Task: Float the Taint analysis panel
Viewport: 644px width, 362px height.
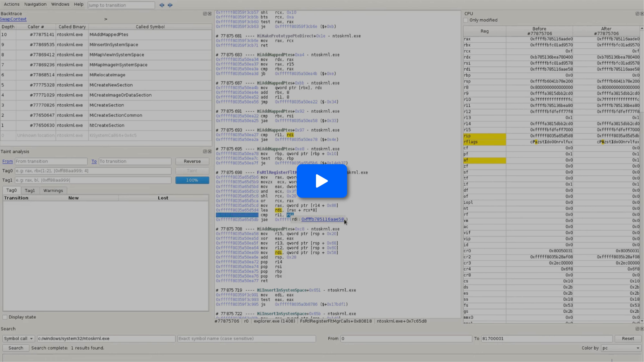Action: pos(205,151)
